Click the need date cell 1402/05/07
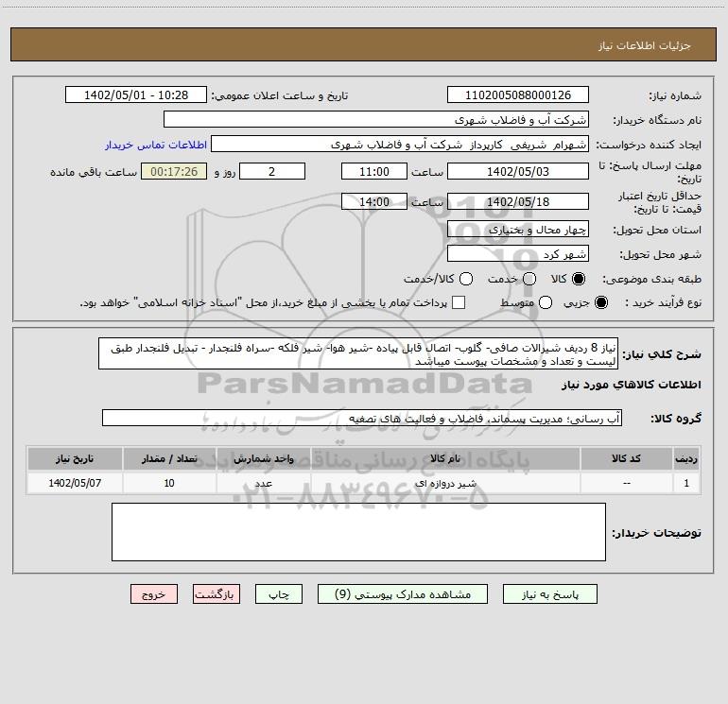The height and width of the screenshot is (704, 728). 75,483
